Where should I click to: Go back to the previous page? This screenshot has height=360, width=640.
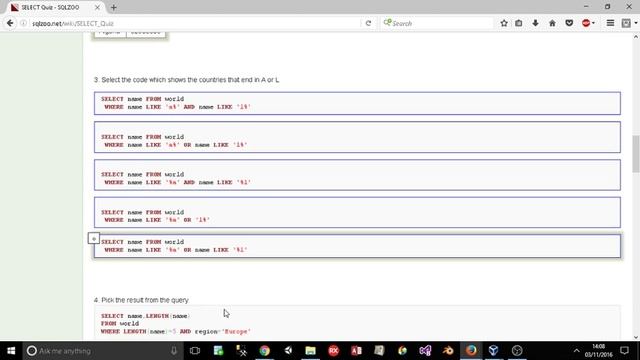[10, 23]
